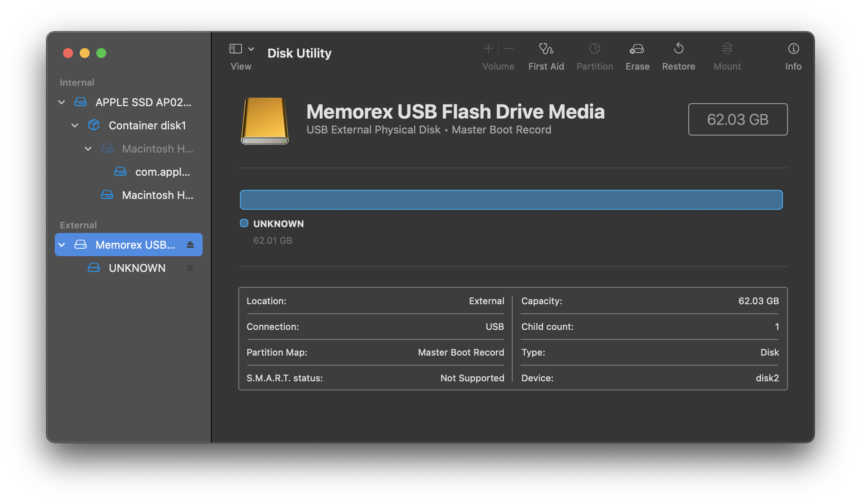Collapse the Memorex USB disk tree

click(61, 245)
